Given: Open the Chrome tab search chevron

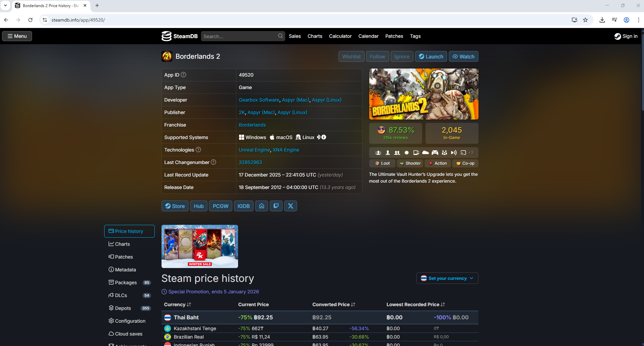Looking at the screenshot, I should [5, 5].
